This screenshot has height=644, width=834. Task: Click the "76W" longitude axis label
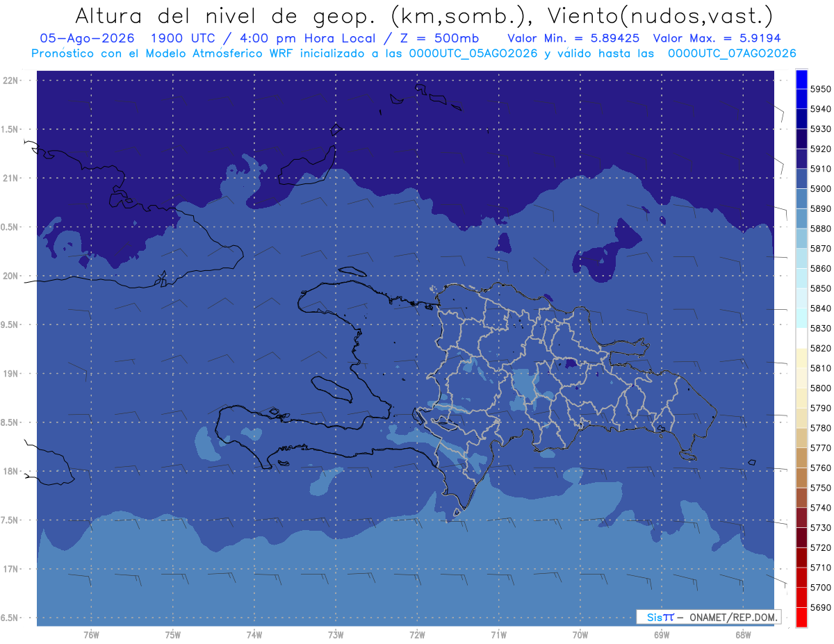[x=91, y=635]
